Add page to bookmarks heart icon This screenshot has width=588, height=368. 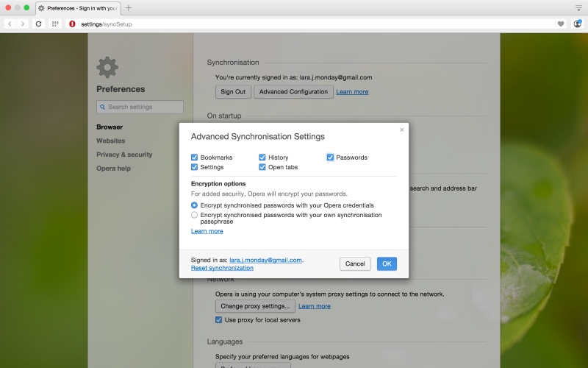561,24
